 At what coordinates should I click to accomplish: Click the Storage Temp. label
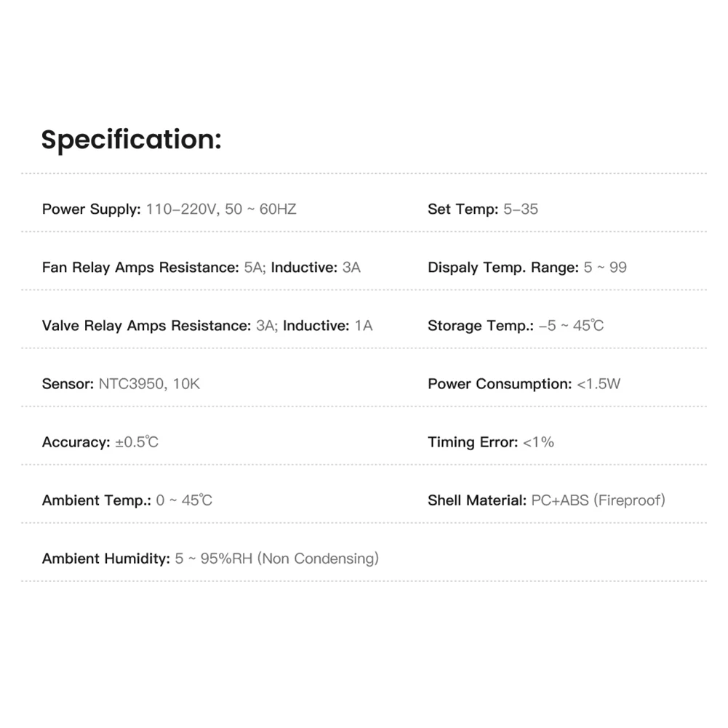point(480,326)
